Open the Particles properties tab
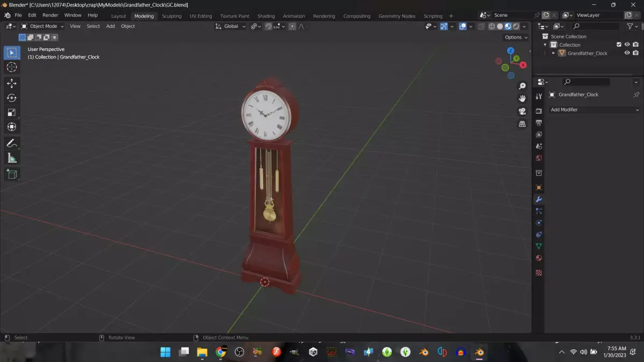This screenshot has height=362, width=644. 539,211
